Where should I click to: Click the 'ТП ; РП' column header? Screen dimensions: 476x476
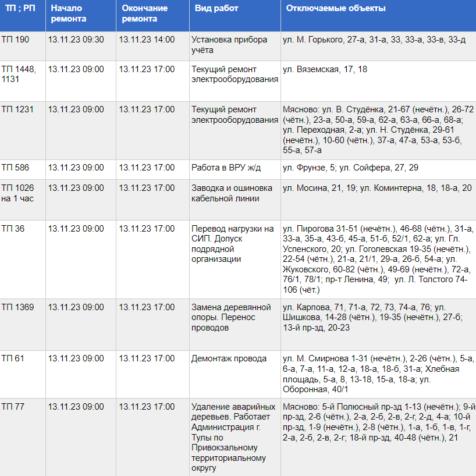[x=23, y=16]
